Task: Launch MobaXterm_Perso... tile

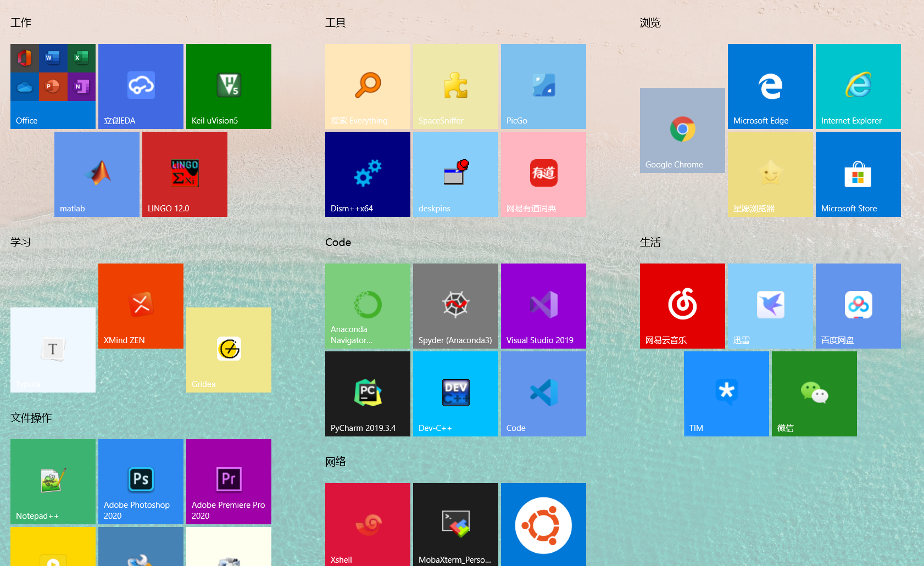Action: (455, 524)
